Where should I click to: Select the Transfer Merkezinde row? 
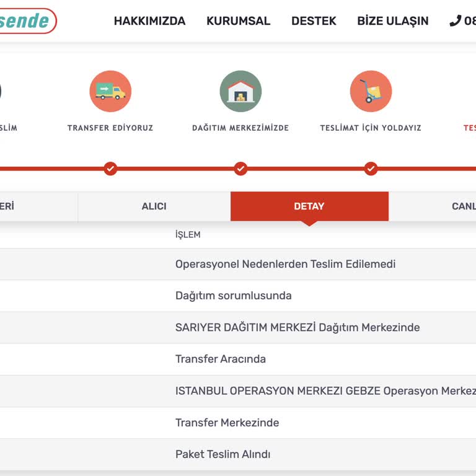tap(238, 423)
